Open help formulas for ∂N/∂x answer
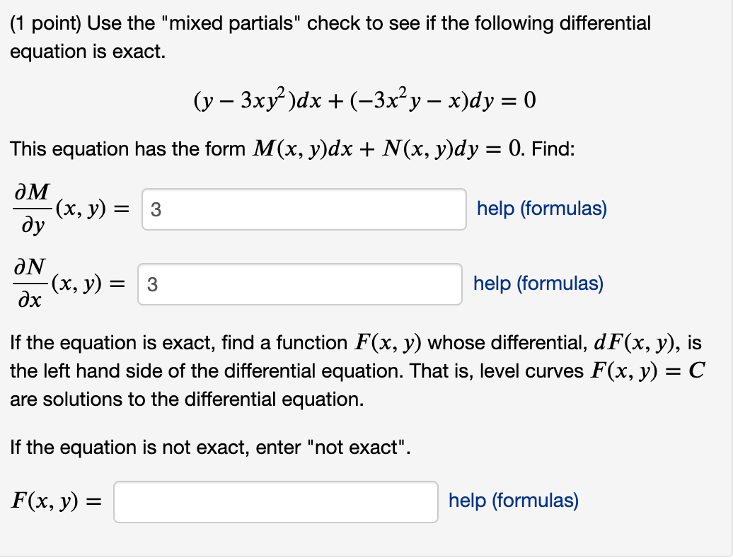Image resolution: width=733 pixels, height=560 pixels. 538,283
